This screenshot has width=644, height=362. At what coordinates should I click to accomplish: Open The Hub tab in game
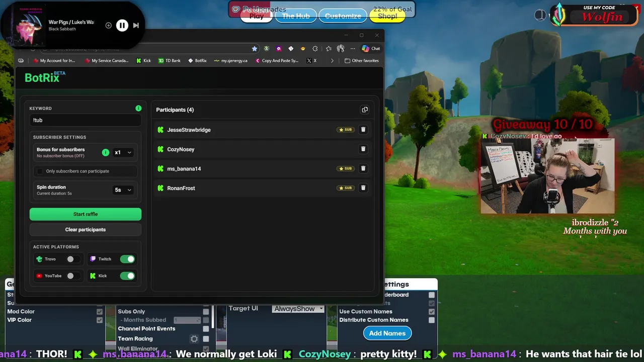(296, 16)
